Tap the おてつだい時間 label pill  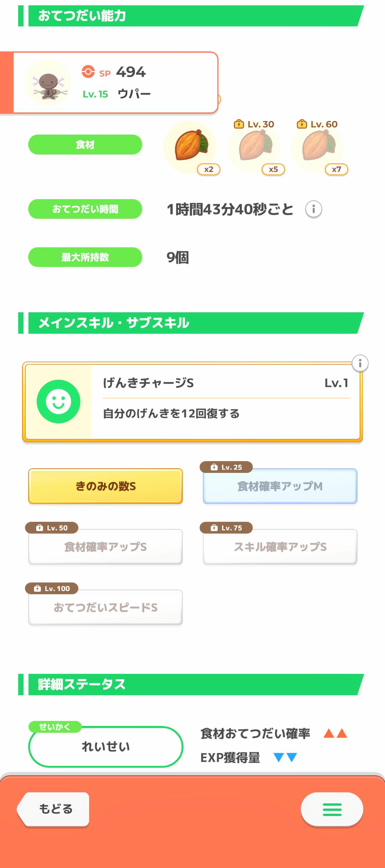pos(85,209)
